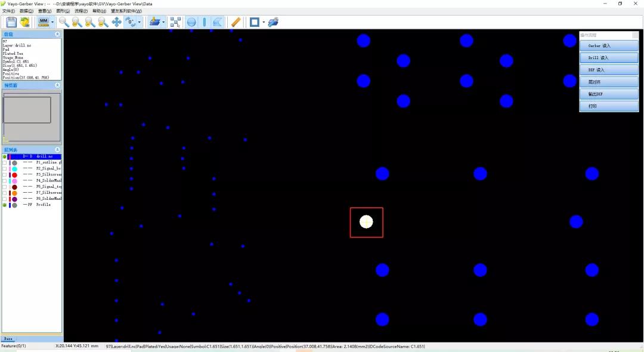Click the Drill 读入 button
The image size is (644, 352).
tap(609, 58)
